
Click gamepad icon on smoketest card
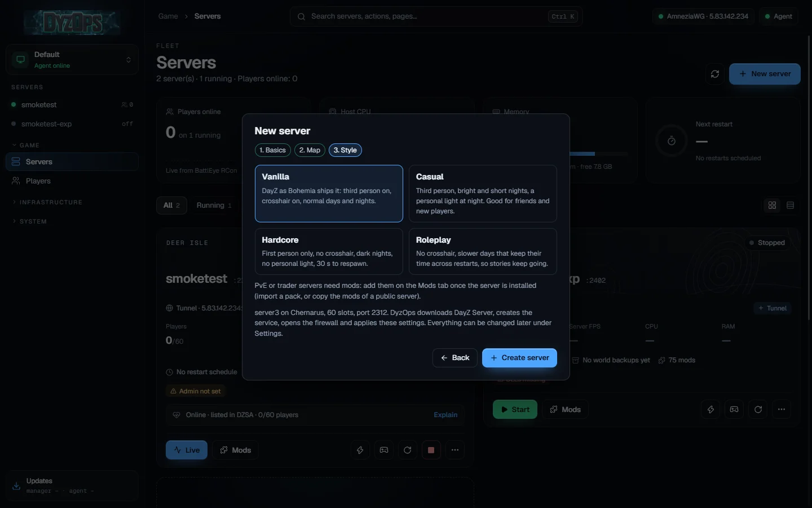coord(384,450)
